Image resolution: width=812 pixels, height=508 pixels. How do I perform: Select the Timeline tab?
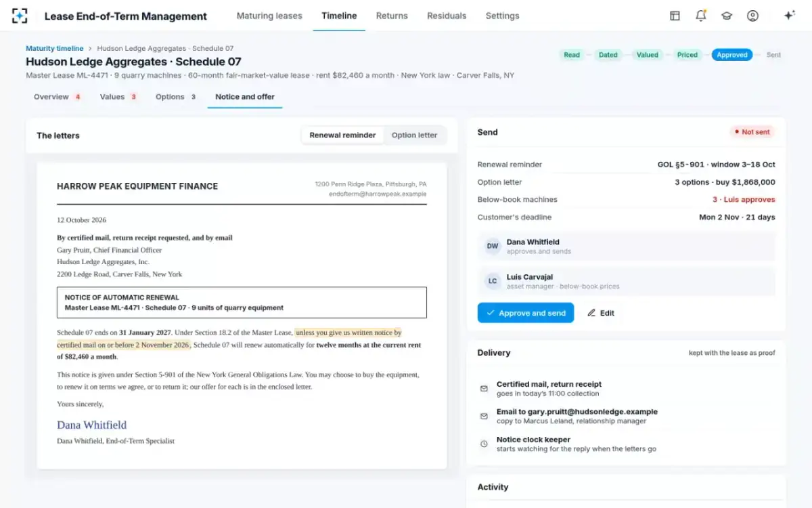click(339, 16)
